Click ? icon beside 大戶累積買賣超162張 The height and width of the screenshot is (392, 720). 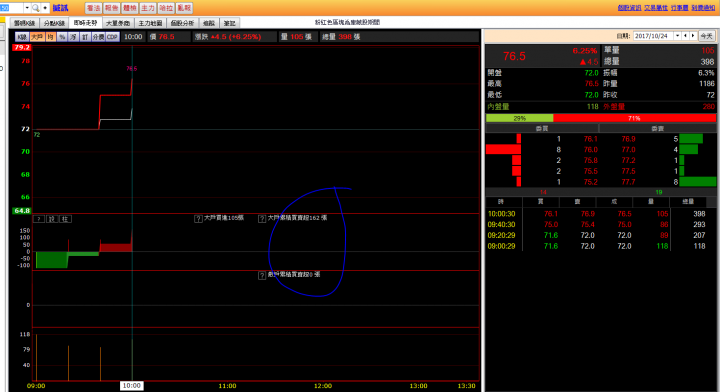[262, 218]
